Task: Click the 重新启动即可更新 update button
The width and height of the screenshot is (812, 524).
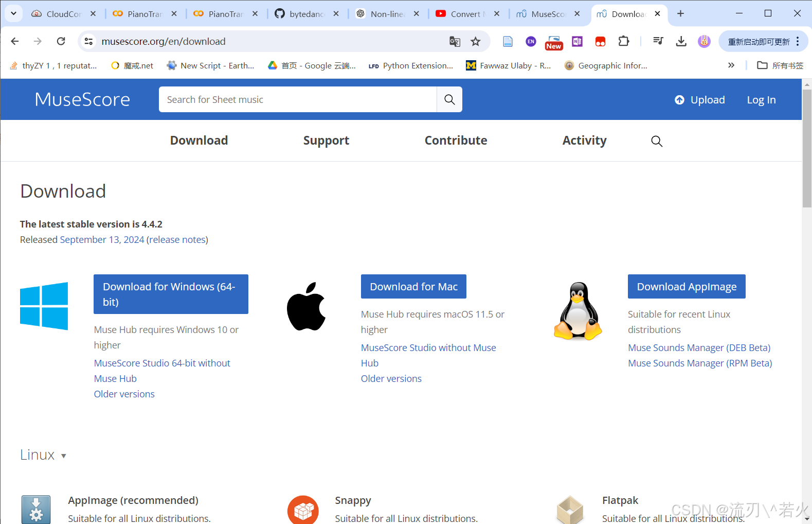Action: (759, 41)
